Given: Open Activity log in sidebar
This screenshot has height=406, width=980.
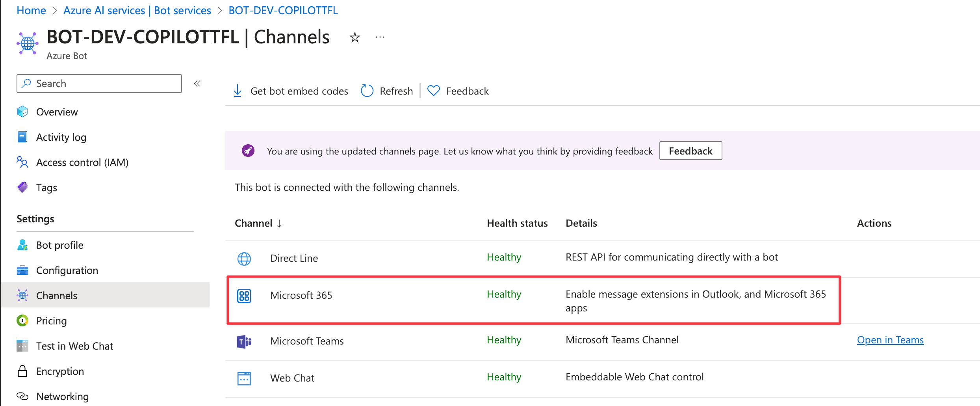Looking at the screenshot, I should [x=61, y=137].
